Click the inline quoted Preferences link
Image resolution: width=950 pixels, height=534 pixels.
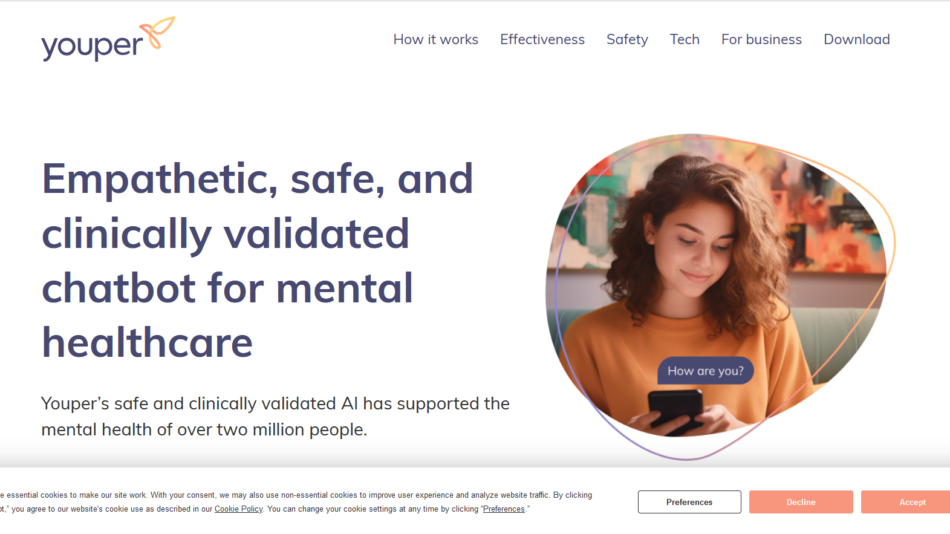coord(503,509)
